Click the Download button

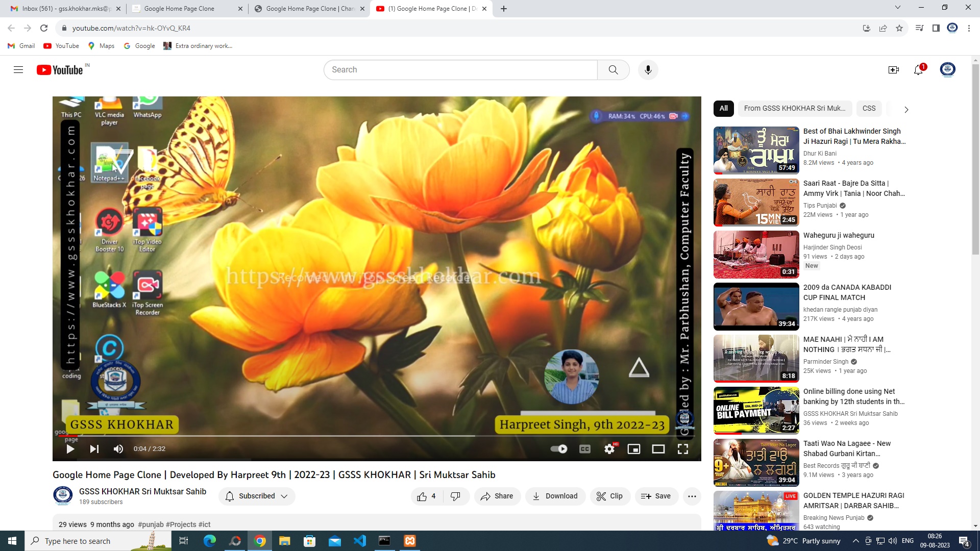click(555, 496)
